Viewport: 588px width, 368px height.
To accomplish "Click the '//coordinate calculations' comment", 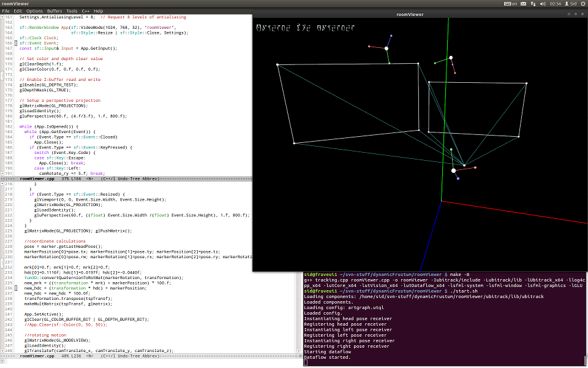I will click(x=55, y=241).
